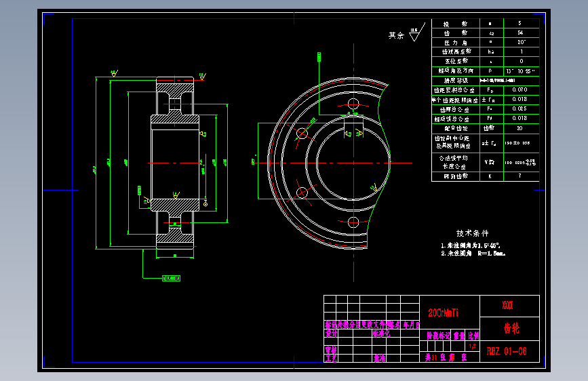Select the 技术条件 heading text
The image size is (588, 381).
click(472, 233)
